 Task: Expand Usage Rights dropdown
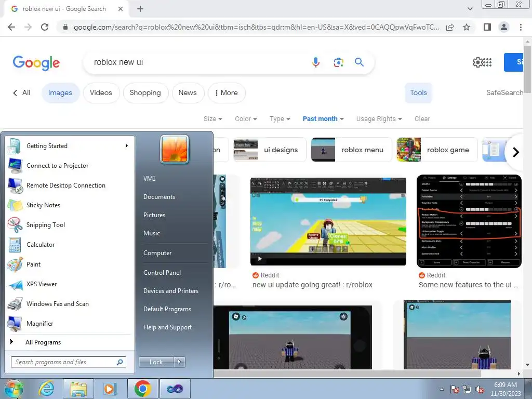pos(379,119)
